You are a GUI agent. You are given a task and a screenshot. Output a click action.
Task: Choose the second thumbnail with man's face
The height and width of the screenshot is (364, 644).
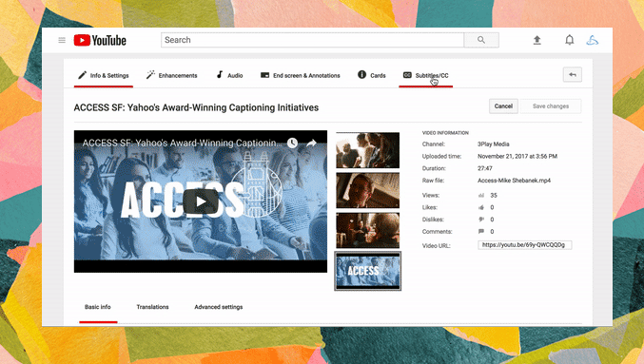pyautogui.click(x=367, y=190)
